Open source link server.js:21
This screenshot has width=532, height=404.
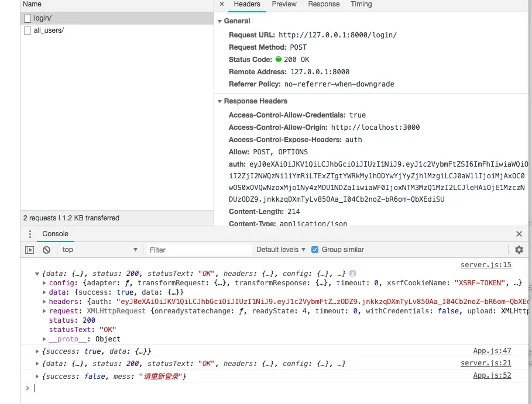click(x=486, y=363)
